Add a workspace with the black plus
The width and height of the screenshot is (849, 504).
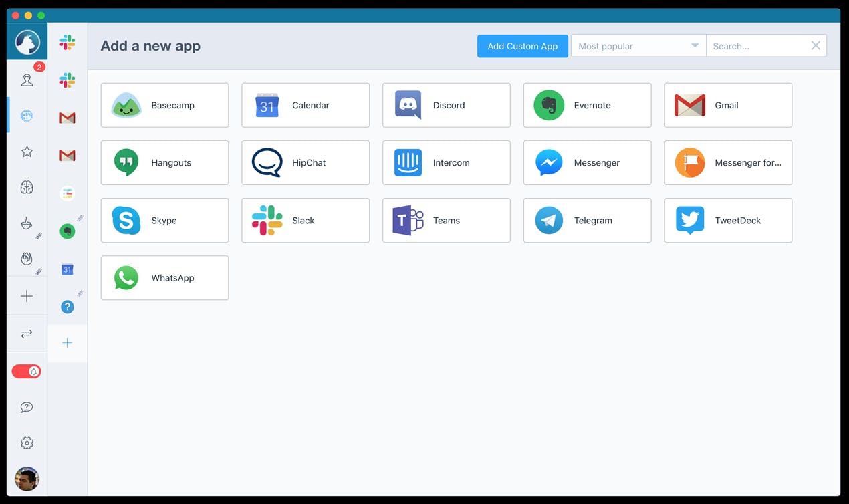(27, 296)
